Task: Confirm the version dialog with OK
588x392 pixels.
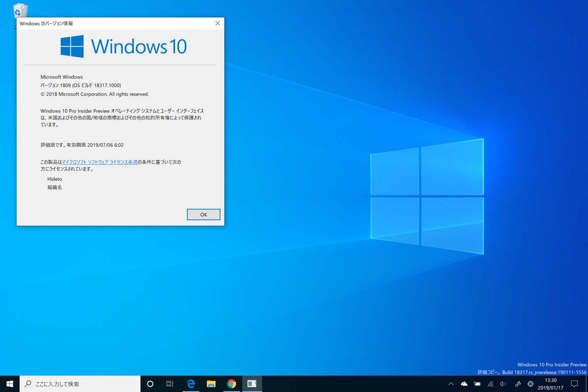Action: (x=204, y=214)
